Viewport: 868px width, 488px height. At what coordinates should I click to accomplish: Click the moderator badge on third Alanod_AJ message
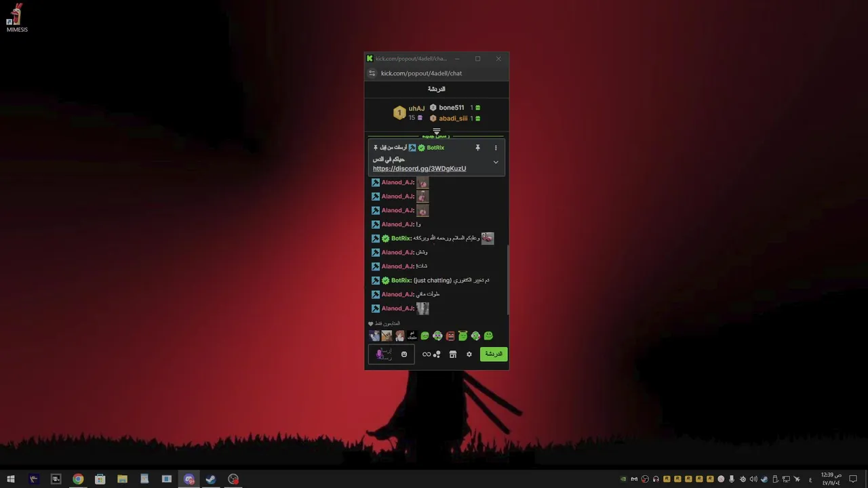coord(376,211)
